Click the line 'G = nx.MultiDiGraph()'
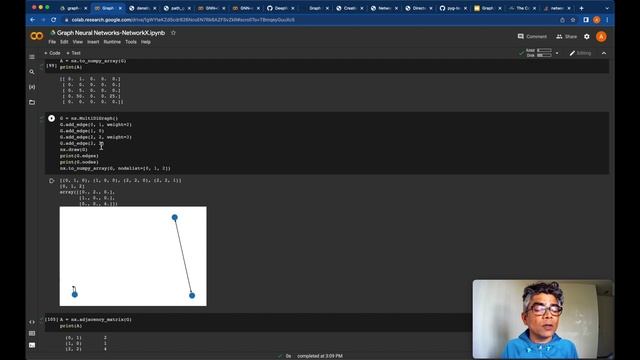Image resolution: width=640 pixels, height=360 pixels. click(89, 118)
